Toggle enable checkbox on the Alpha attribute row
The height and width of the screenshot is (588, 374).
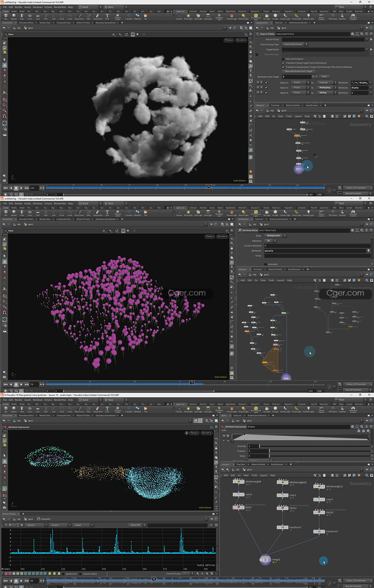coord(266,88)
